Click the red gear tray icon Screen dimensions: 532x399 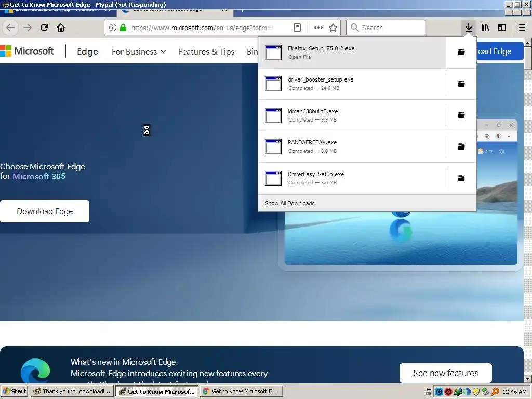pyautogui.click(x=448, y=392)
